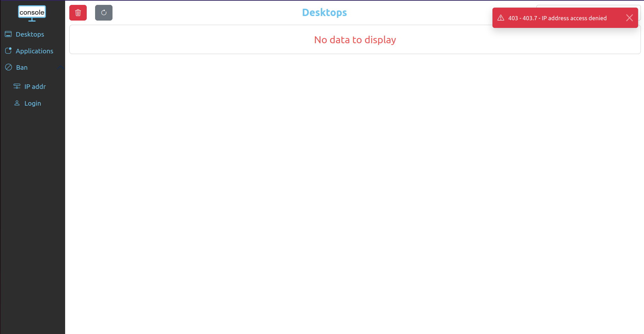
Task: Go to the Login ban page
Action: point(32,103)
